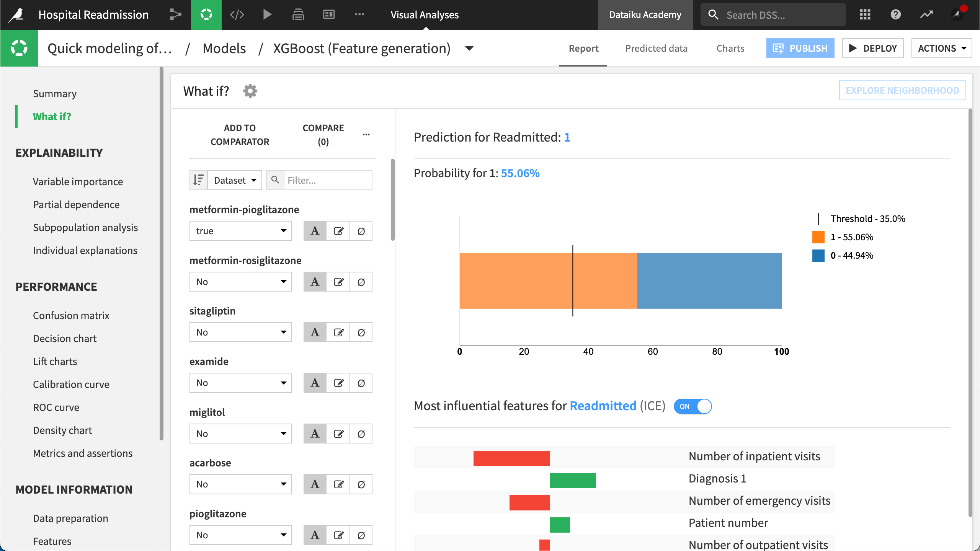Click the code editor icon in toolbar
This screenshot has height=551, width=980.
click(236, 15)
